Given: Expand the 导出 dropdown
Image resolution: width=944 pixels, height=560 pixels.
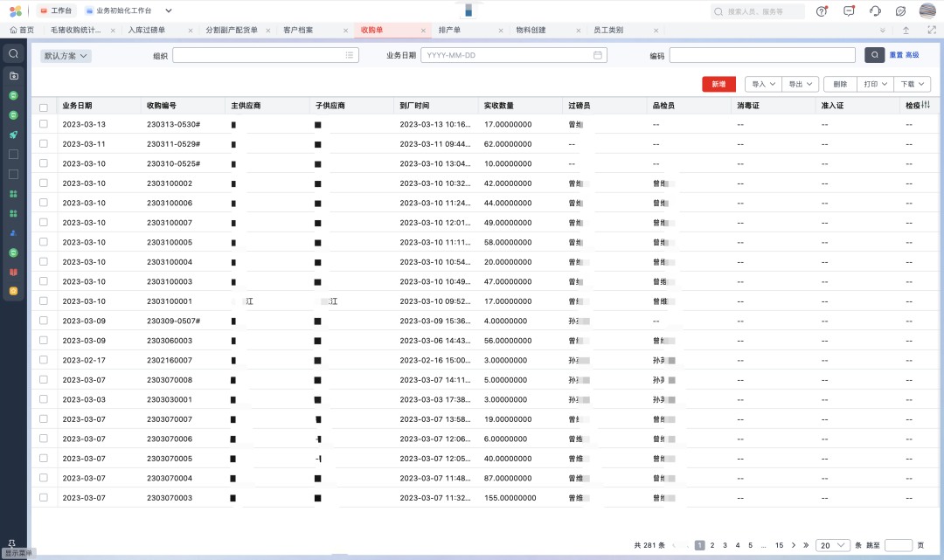Looking at the screenshot, I should coord(801,84).
